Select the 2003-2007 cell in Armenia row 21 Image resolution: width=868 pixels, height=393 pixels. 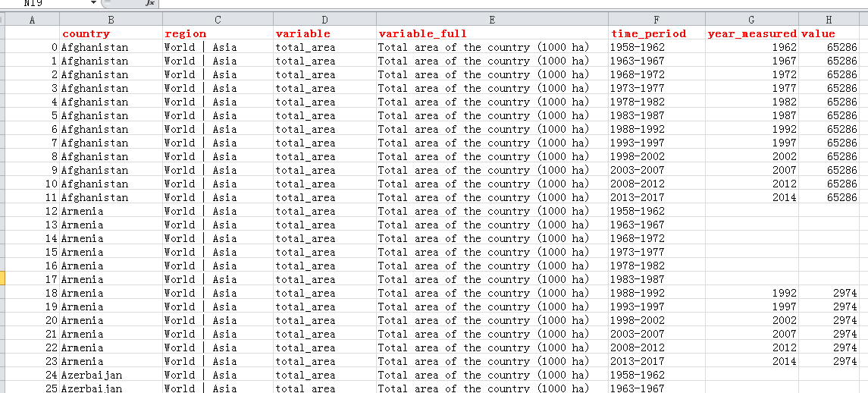[656, 335]
